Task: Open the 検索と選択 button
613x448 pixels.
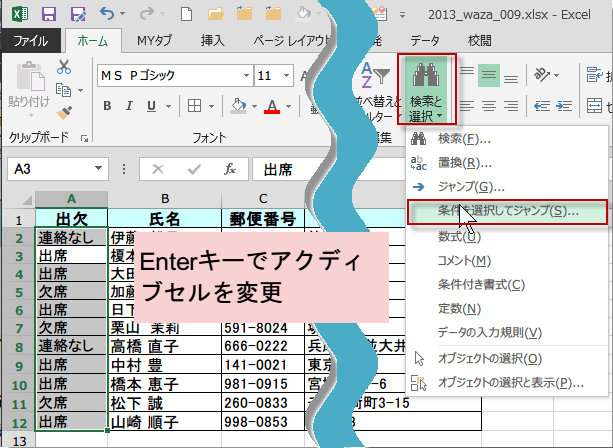Action: 426,90
